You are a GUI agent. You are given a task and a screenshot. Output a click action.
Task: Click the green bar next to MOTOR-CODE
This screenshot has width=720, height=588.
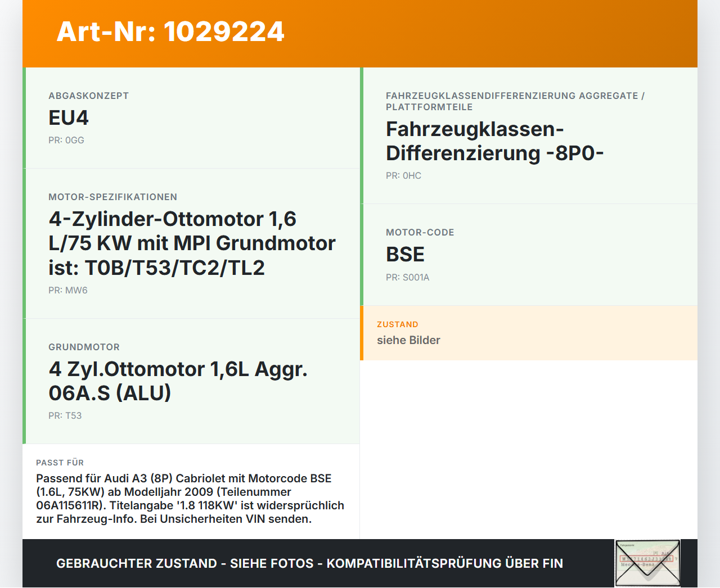[x=362, y=253]
